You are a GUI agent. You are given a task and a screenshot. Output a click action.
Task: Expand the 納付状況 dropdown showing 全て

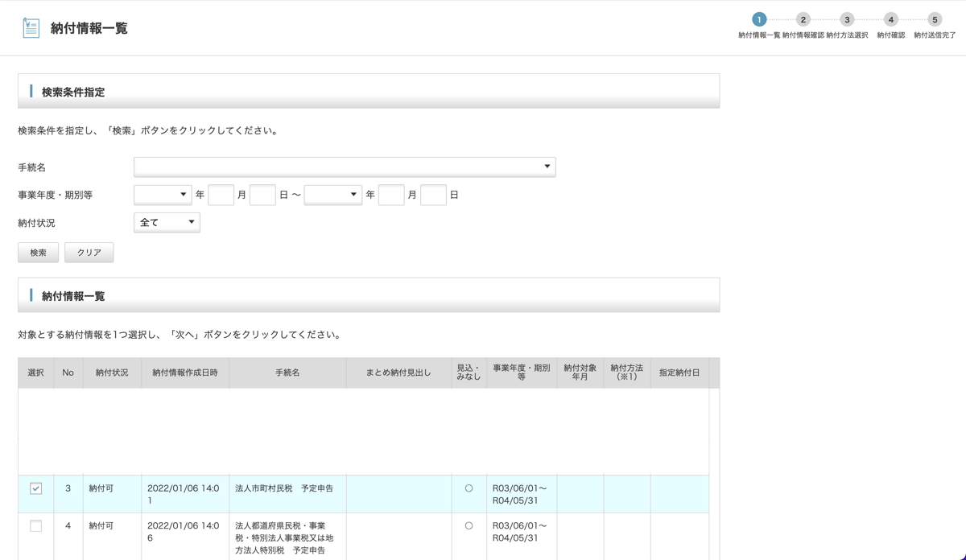click(167, 222)
